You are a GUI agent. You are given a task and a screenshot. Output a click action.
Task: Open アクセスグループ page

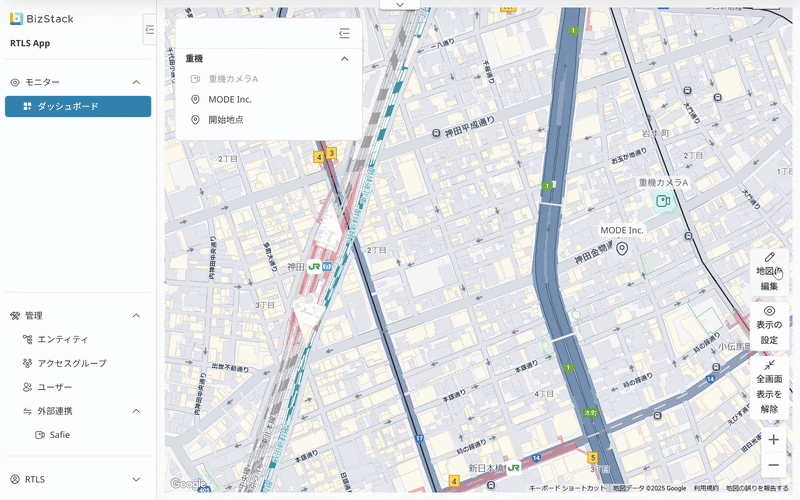tap(71, 364)
